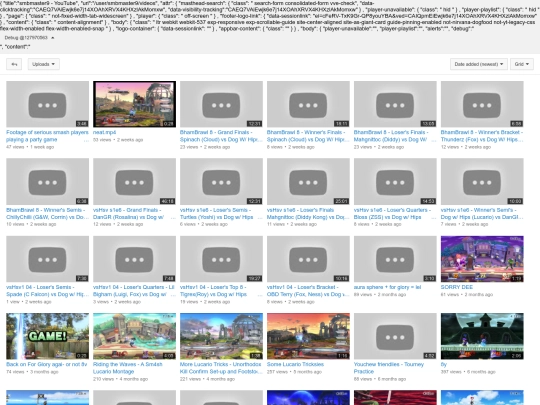Image resolution: width=540 pixels, height=405 pixels.
Task: Open 'aura sphere + for glory = lel' link
Action: [x=387, y=287]
